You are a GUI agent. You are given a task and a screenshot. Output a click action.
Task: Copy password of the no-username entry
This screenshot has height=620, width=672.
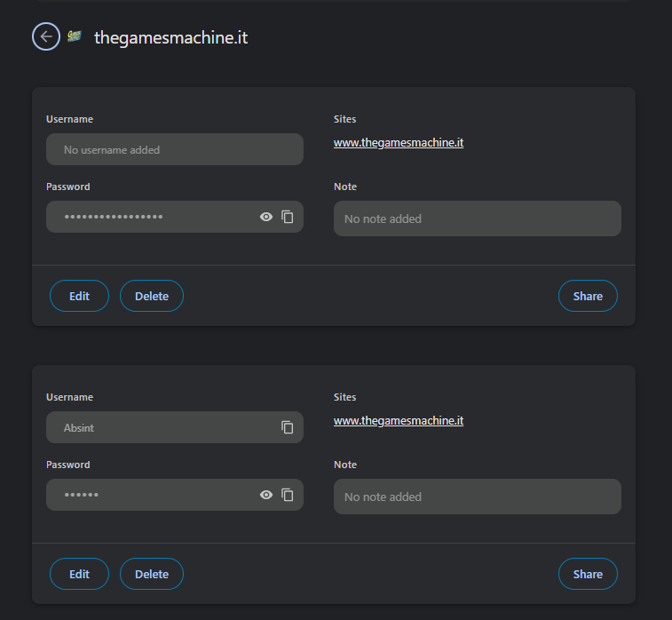coord(288,217)
